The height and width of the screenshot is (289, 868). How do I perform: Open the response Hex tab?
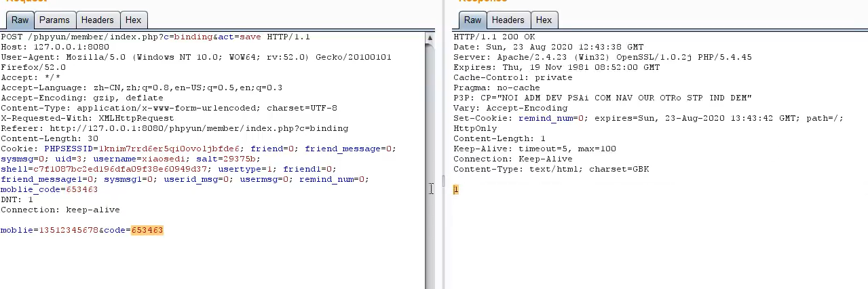[x=543, y=20]
